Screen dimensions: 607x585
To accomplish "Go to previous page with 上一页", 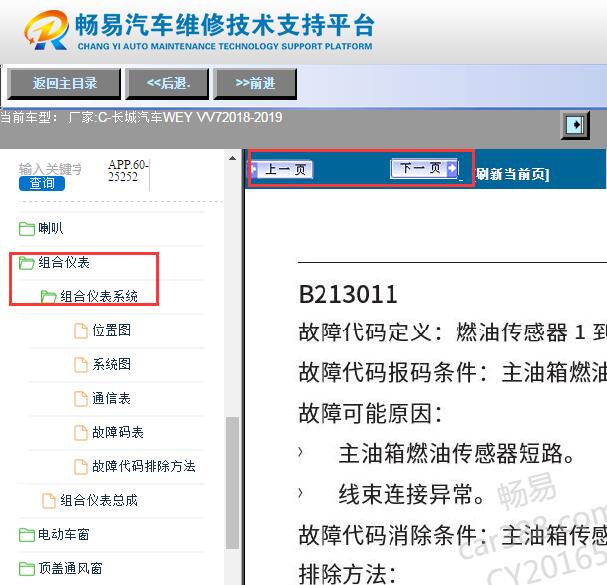I will (x=281, y=169).
